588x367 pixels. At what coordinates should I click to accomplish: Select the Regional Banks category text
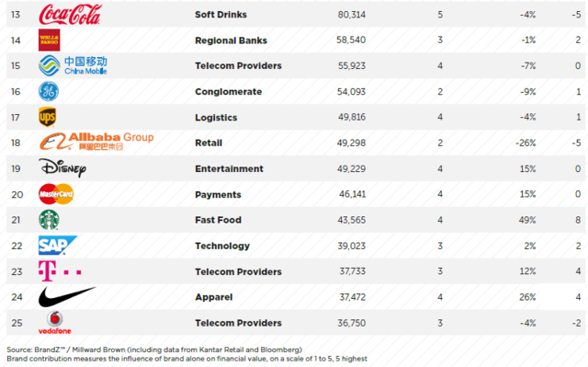[231, 40]
